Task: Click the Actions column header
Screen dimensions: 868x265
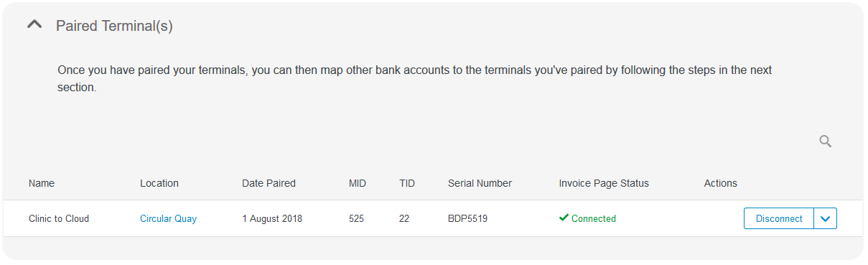Action: [x=721, y=183]
